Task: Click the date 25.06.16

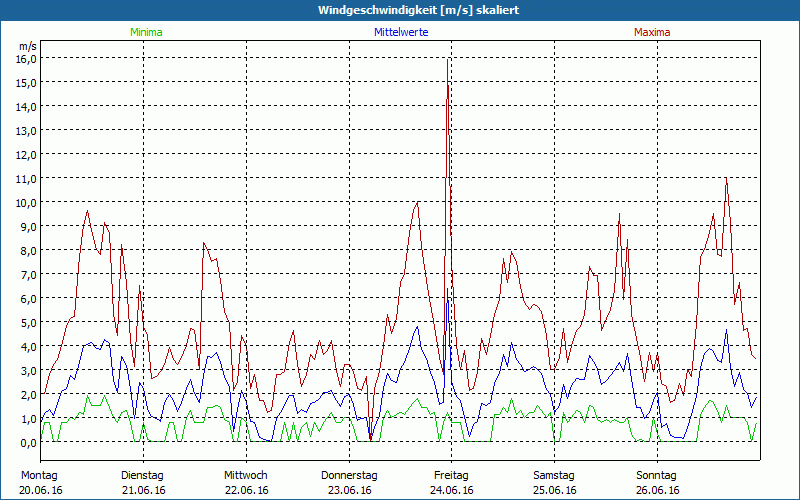Action: pos(555,490)
